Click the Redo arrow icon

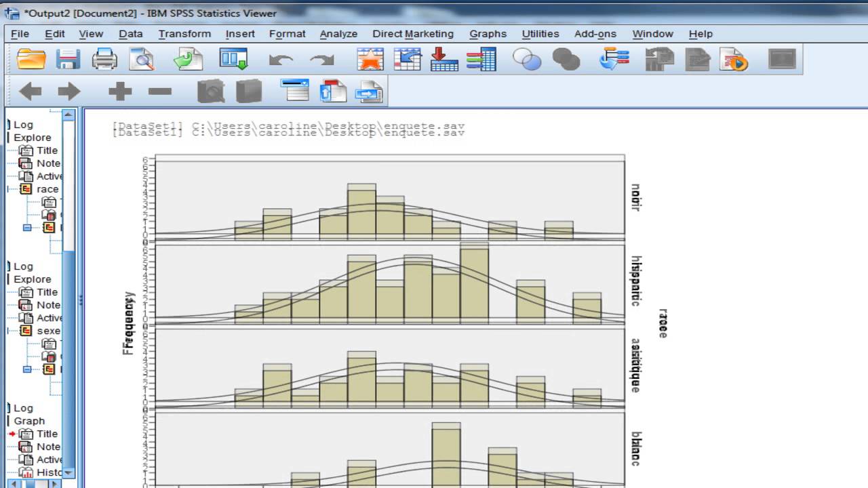(x=322, y=60)
